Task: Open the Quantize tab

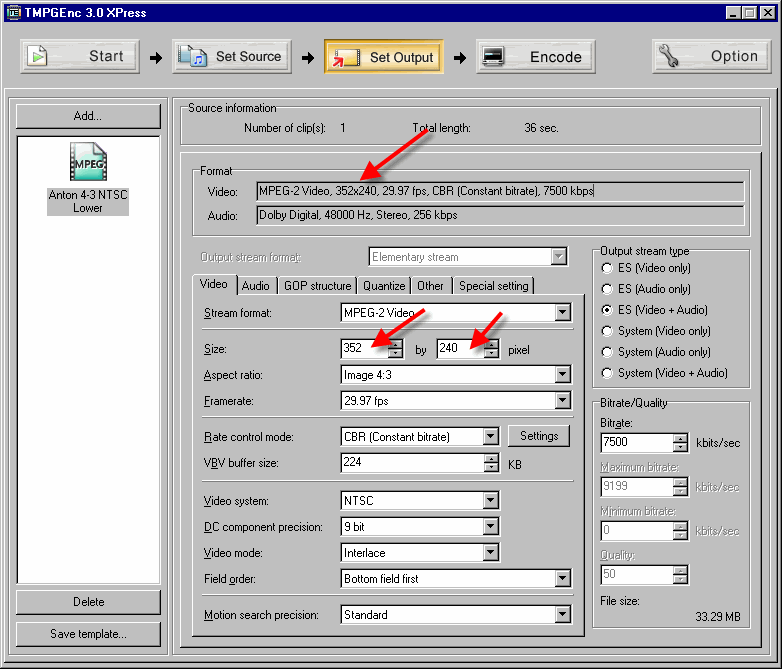Action: (384, 286)
